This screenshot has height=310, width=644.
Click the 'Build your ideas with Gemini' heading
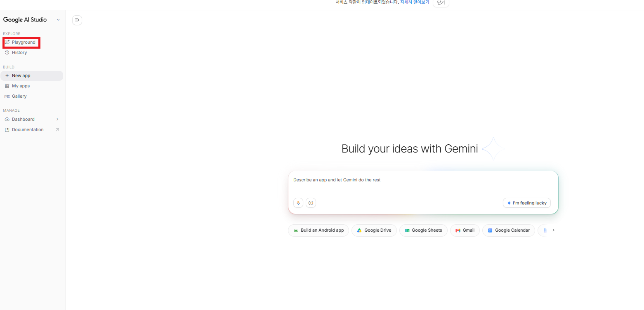pos(410,149)
